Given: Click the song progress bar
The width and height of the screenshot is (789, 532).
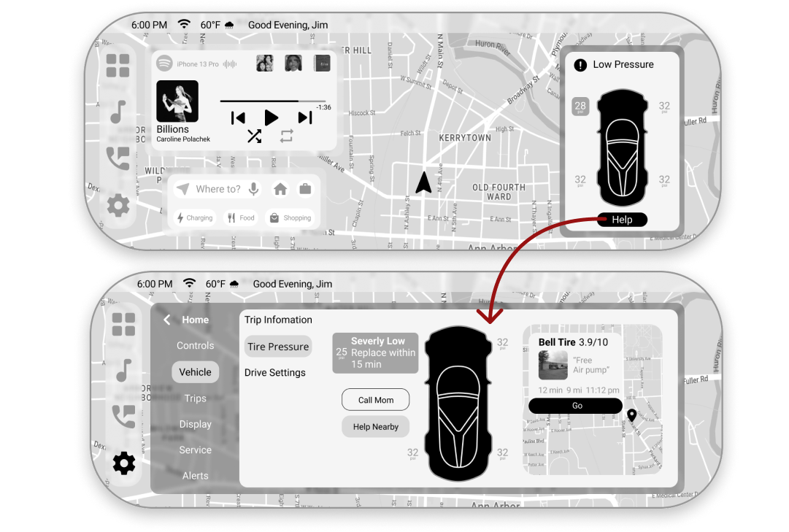Looking at the screenshot, I should coord(274,102).
